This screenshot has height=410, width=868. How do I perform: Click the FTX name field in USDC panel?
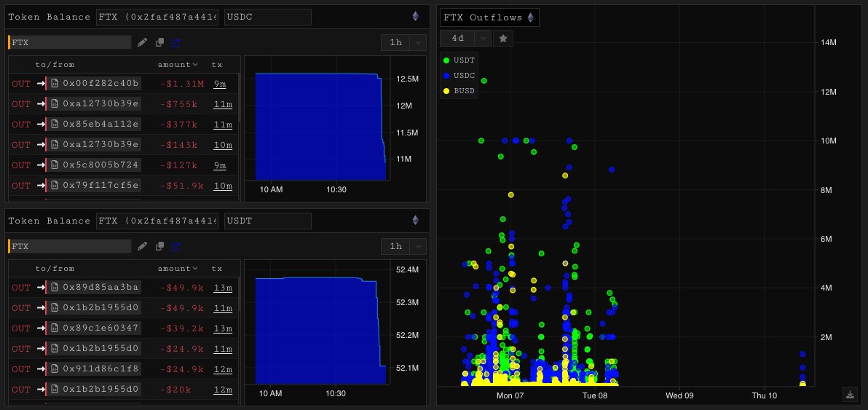click(x=70, y=43)
